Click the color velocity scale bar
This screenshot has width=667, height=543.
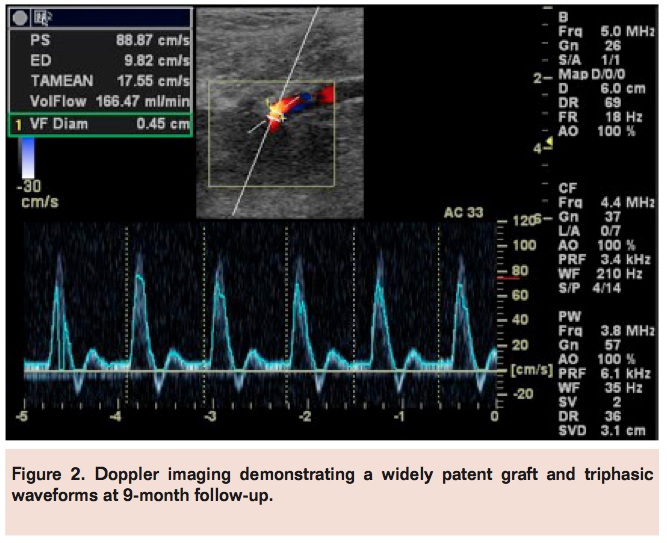[28, 157]
